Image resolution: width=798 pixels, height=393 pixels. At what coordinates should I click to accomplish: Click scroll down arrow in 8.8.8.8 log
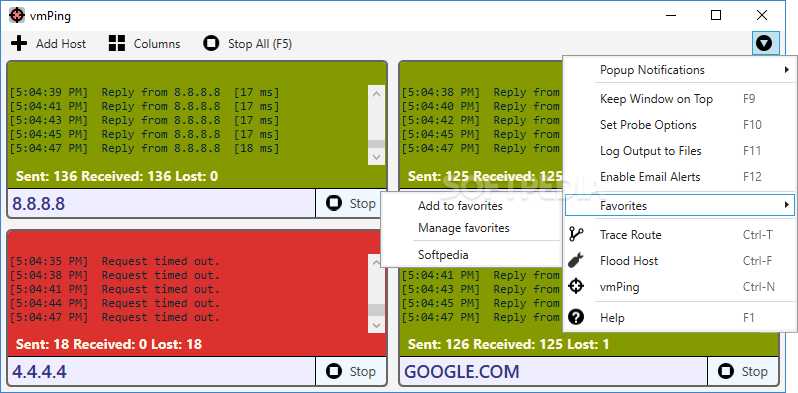point(376,157)
